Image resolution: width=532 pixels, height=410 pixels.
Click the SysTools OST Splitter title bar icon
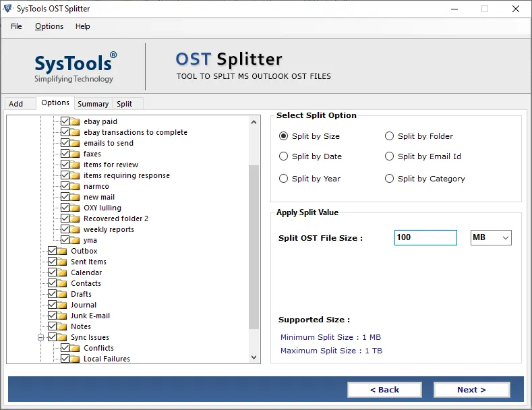coord(8,9)
